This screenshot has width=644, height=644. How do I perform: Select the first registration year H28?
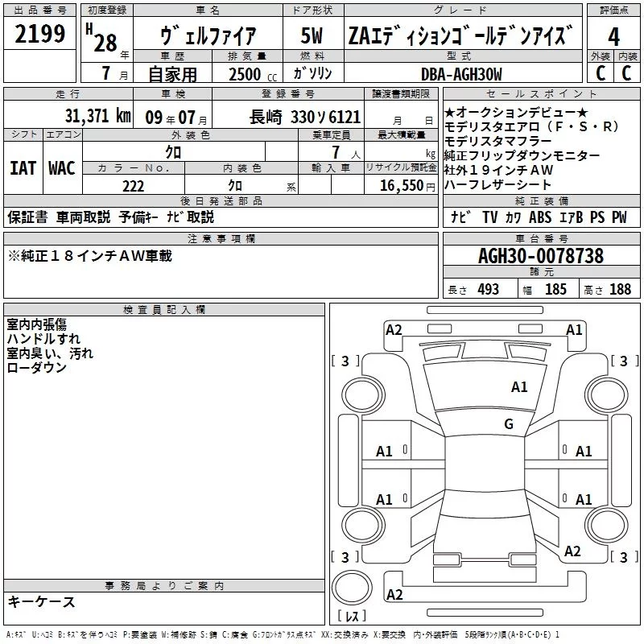click(101, 39)
